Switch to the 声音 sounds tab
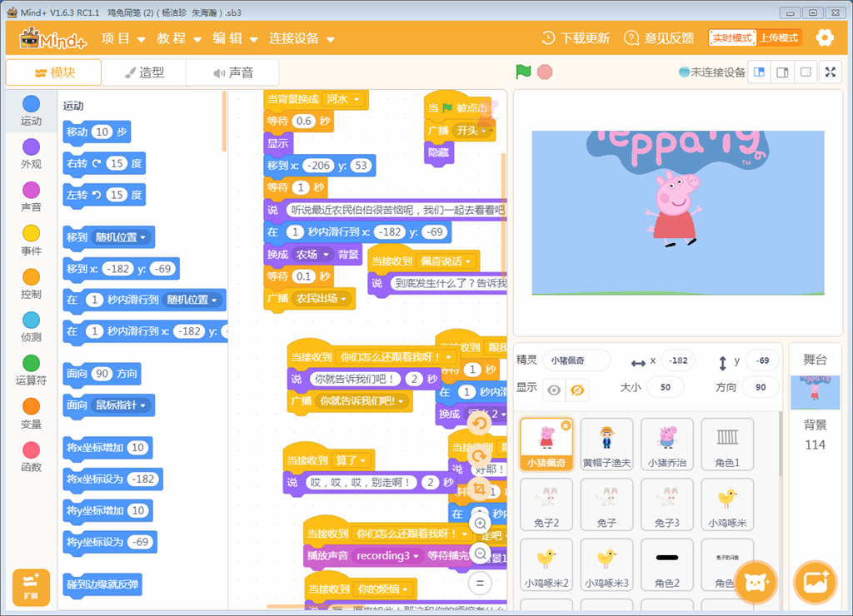Viewport: 853px width, 616px height. pos(233,72)
